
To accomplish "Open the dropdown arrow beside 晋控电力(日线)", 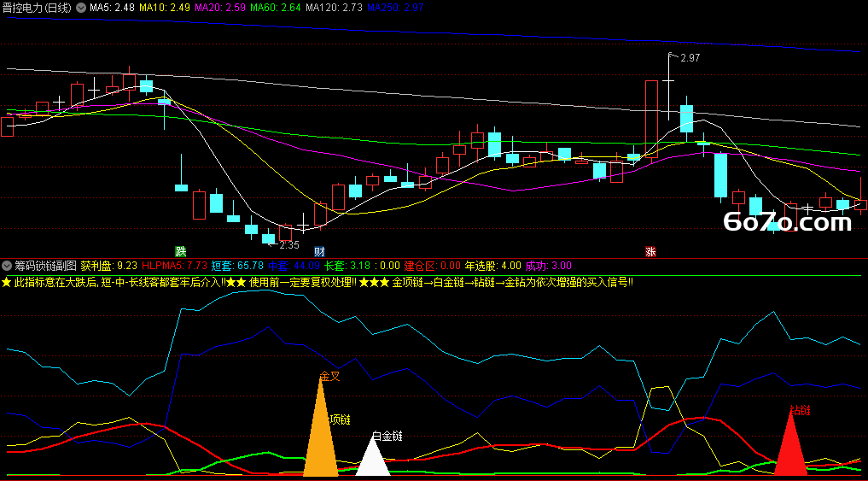I will click(x=81, y=8).
